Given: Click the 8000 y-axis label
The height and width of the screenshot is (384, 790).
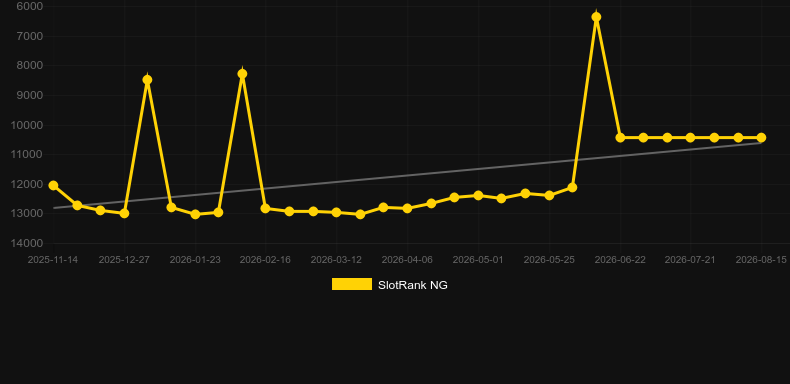Looking at the screenshot, I should click(29, 66).
